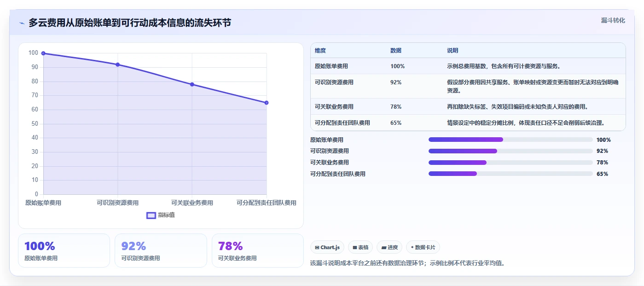Click the 进度 tag
The height and width of the screenshot is (286, 644).
tap(389, 247)
